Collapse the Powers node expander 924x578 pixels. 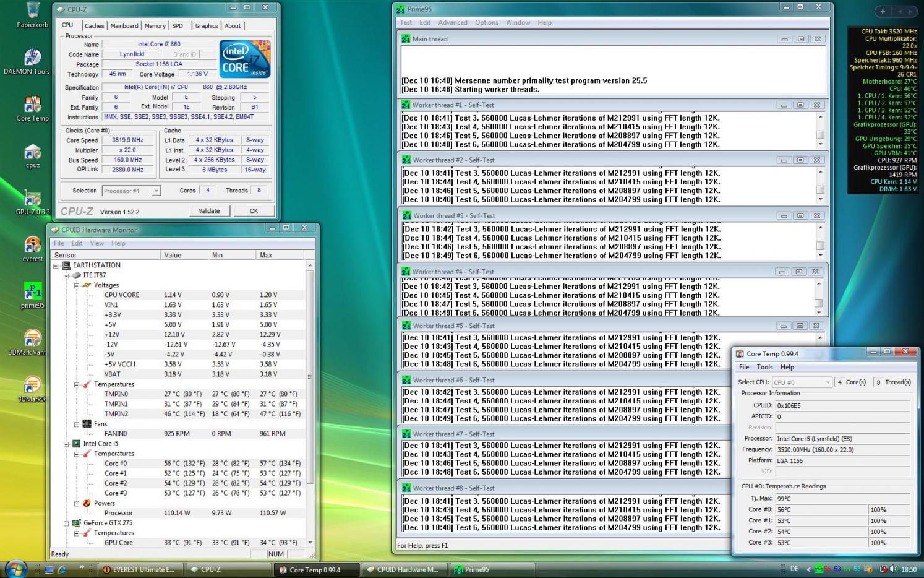pos(77,503)
